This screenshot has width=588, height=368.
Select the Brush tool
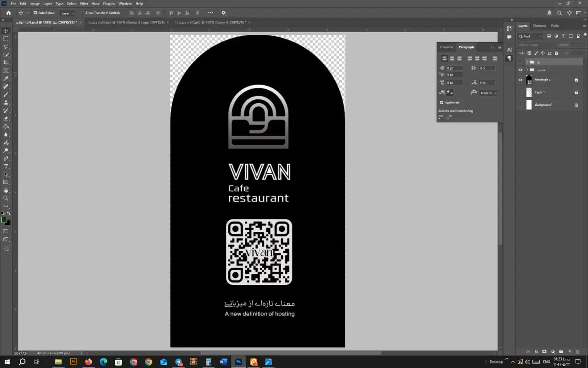(6, 95)
